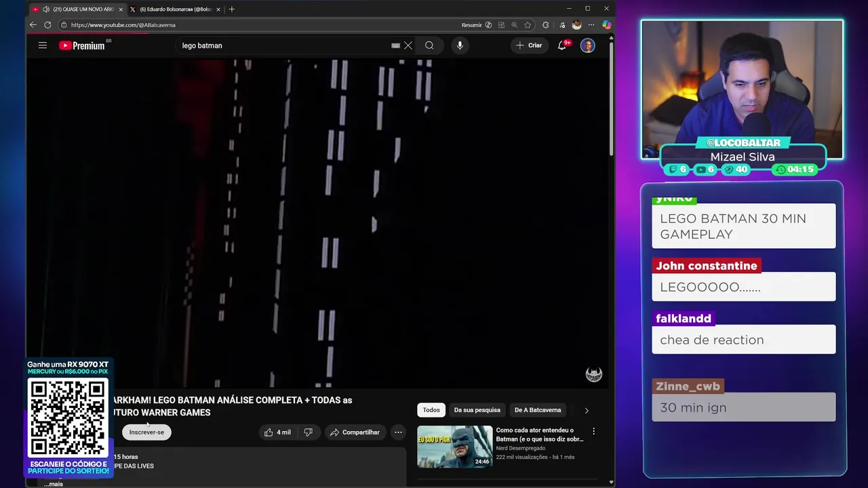Clear the 'lego batman' search text

(x=408, y=45)
